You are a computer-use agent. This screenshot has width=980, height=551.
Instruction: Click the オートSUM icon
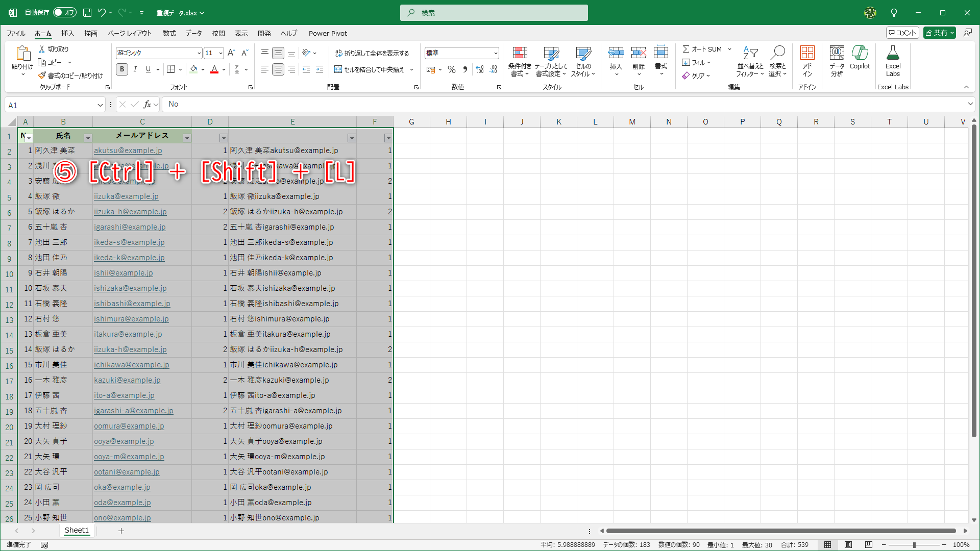tap(703, 49)
